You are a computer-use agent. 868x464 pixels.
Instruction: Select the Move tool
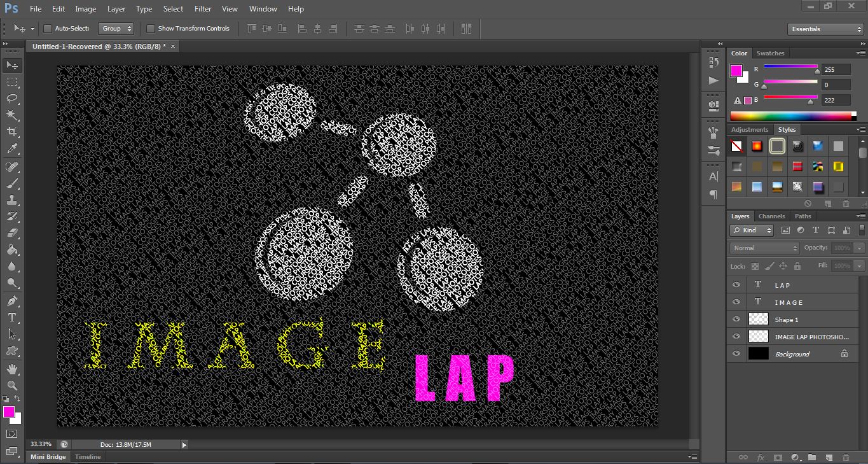[x=12, y=65]
